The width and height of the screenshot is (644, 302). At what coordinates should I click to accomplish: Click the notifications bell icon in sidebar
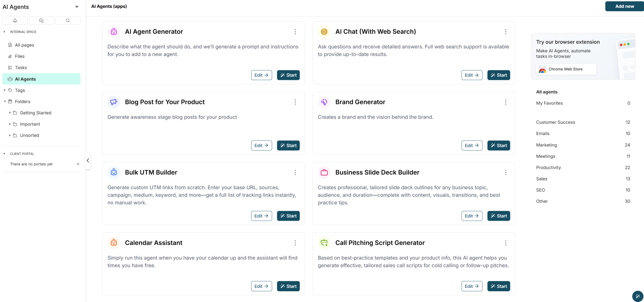15,20
